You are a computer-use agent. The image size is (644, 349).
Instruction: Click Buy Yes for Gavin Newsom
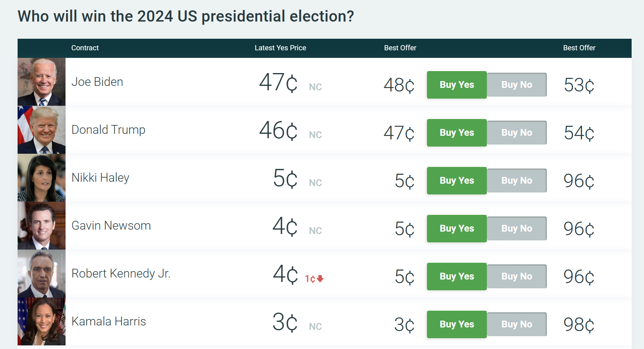[457, 228]
